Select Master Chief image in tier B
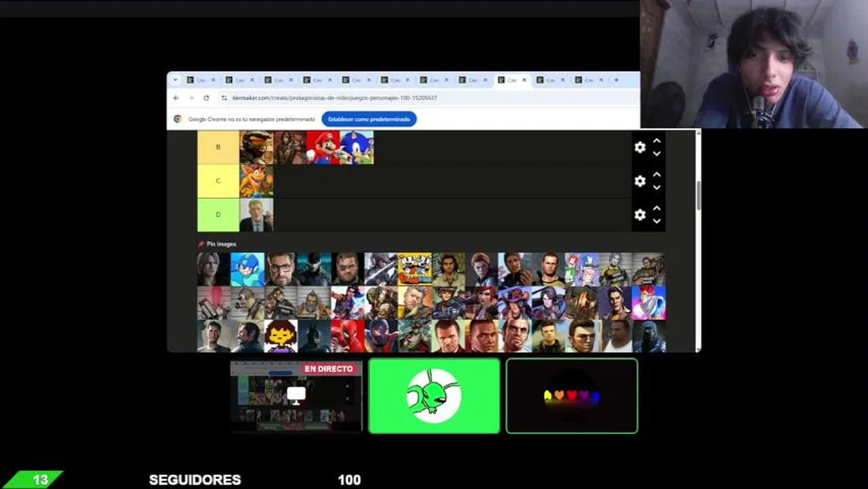The image size is (868, 489). pos(256,147)
